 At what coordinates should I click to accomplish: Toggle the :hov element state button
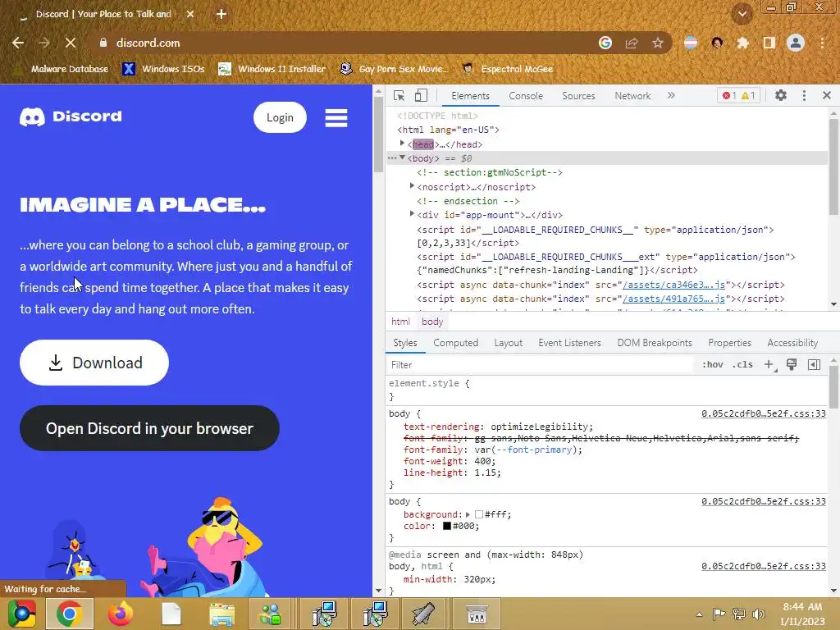(x=713, y=365)
